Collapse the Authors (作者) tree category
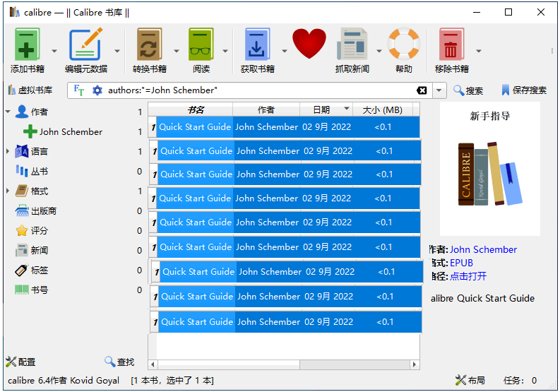 point(8,112)
